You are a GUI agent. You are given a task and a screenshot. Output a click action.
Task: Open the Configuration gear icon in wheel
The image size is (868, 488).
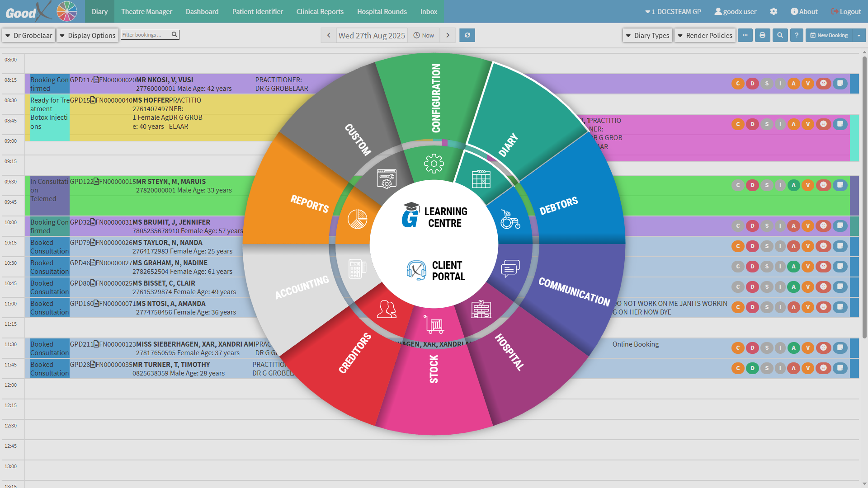click(434, 164)
